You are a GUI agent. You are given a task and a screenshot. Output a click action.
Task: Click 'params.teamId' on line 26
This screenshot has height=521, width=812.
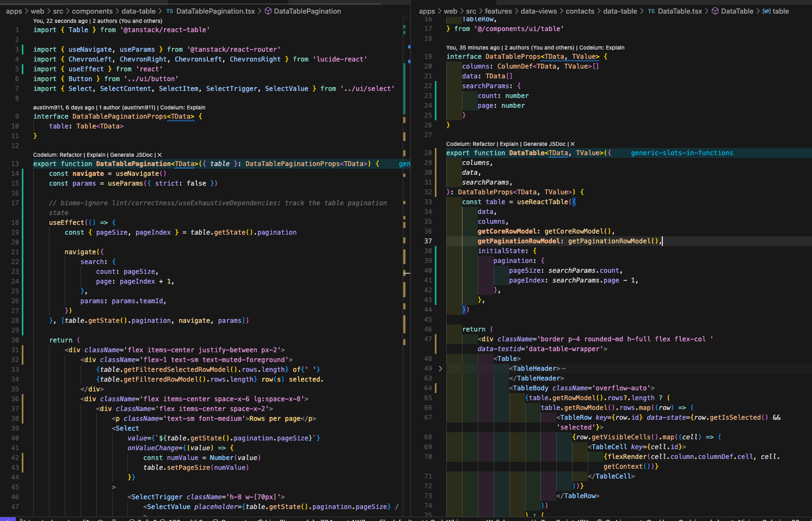(x=137, y=301)
